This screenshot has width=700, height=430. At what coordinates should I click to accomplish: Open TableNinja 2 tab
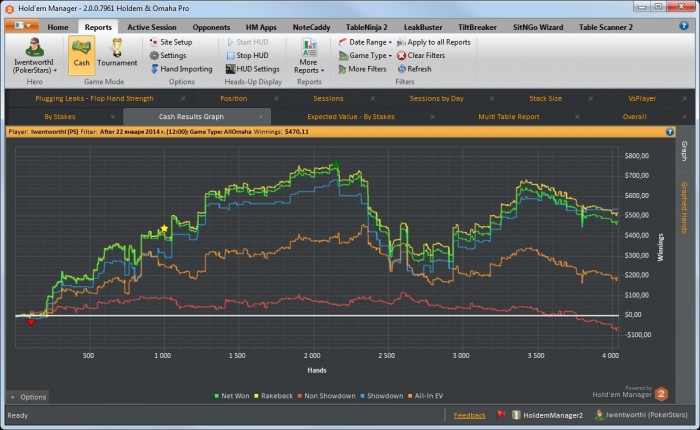(367, 27)
